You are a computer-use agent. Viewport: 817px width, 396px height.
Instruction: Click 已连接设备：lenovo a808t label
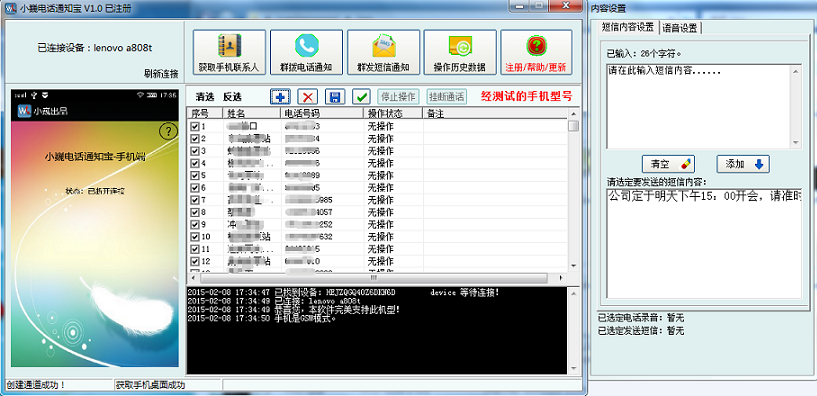(95, 48)
